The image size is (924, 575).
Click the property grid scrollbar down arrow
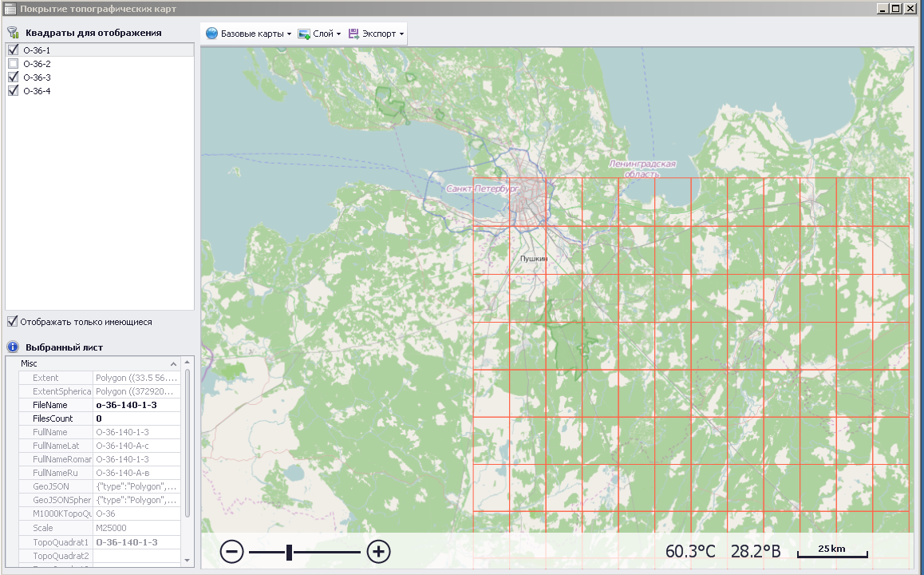point(188,561)
